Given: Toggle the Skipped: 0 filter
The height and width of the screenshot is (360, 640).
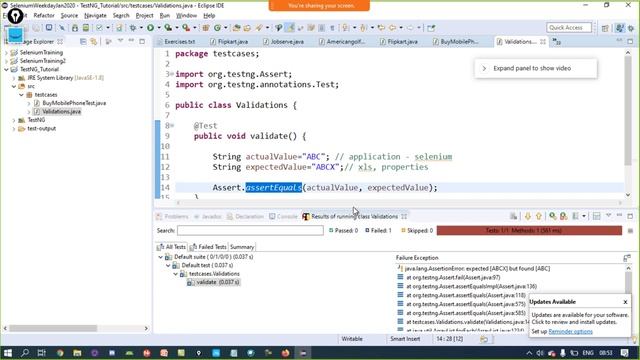Looking at the screenshot, I should [x=417, y=231].
